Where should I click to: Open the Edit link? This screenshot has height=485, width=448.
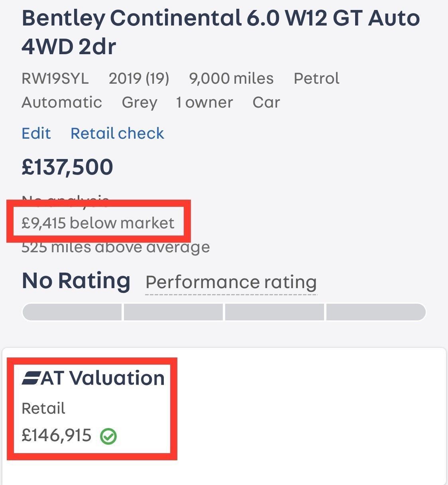(x=36, y=133)
